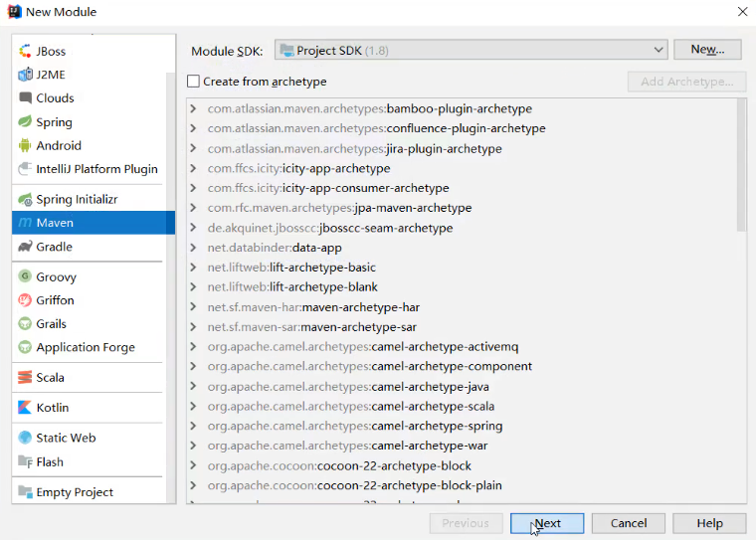
Task: Select Empty Project in the sidebar
Action: (x=75, y=492)
